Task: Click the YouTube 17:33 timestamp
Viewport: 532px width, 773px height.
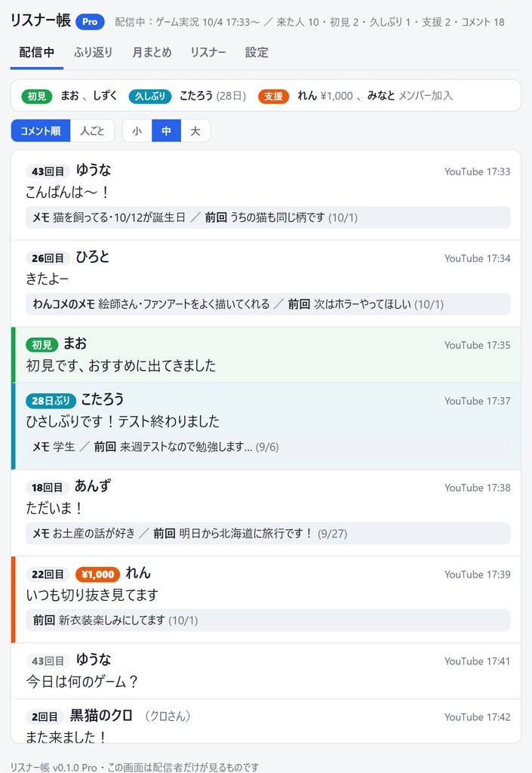Action: point(478,171)
